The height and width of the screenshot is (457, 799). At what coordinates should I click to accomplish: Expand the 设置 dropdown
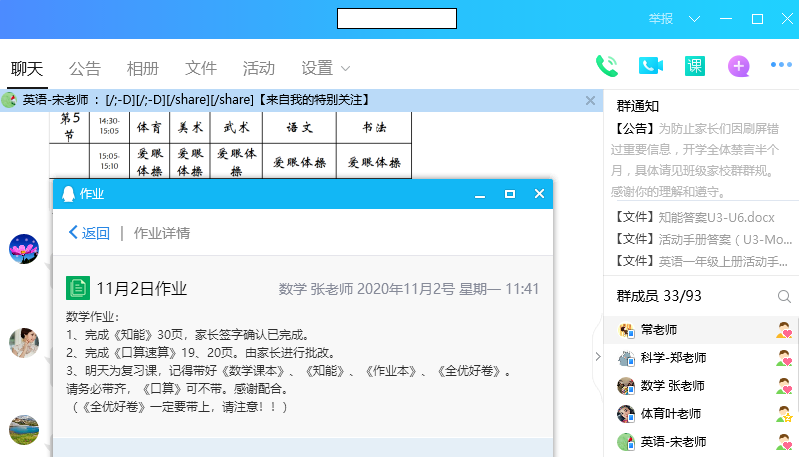[x=326, y=68]
